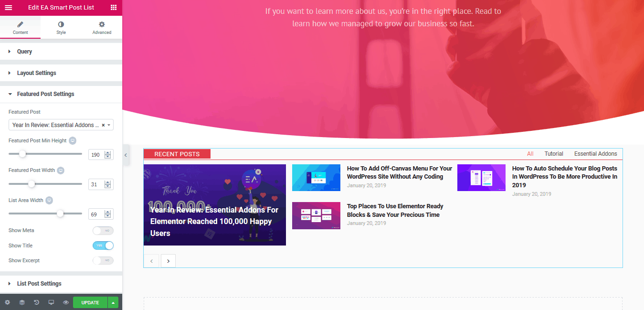
Task: Open the History icon in bottom bar
Action: 37,302
